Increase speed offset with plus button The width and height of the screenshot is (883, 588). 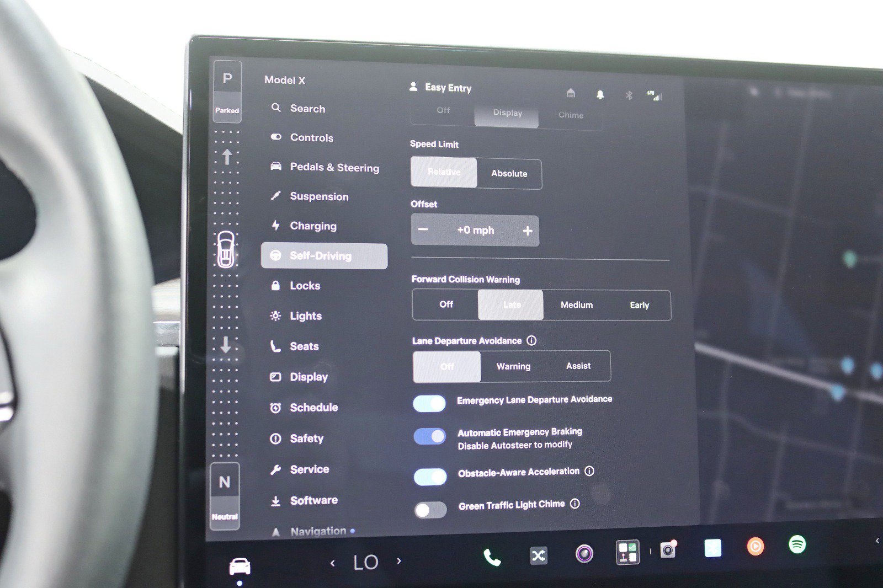click(528, 231)
